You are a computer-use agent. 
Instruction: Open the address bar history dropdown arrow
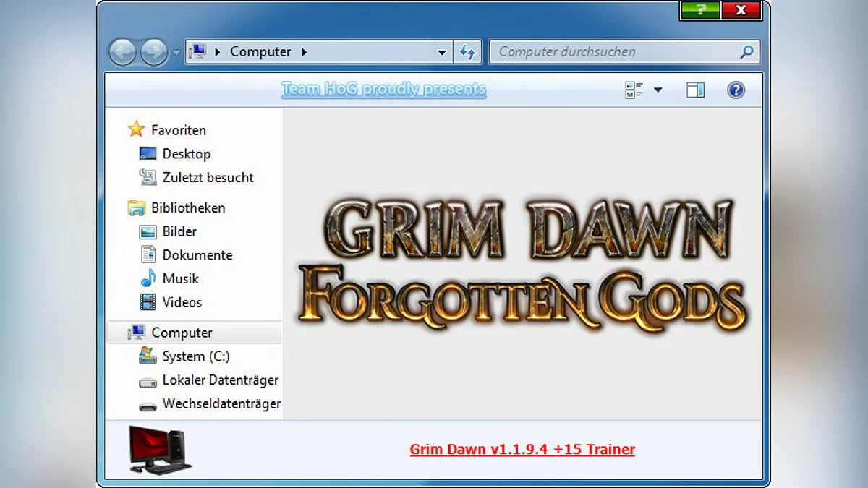click(441, 51)
